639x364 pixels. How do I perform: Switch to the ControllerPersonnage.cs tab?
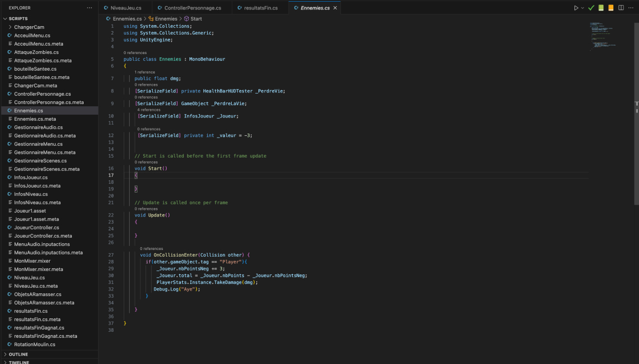(x=192, y=8)
